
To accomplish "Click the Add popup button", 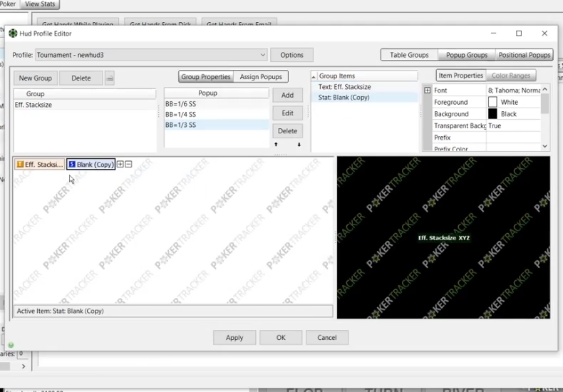I will (x=287, y=95).
